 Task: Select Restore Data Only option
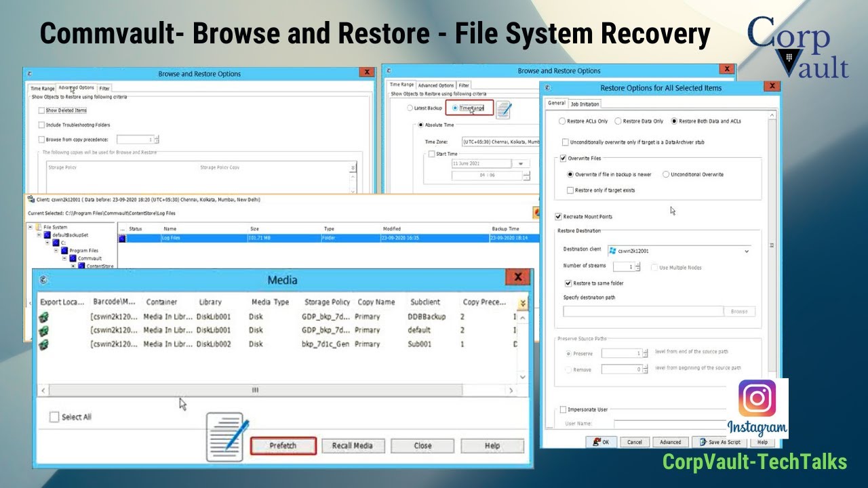618,121
